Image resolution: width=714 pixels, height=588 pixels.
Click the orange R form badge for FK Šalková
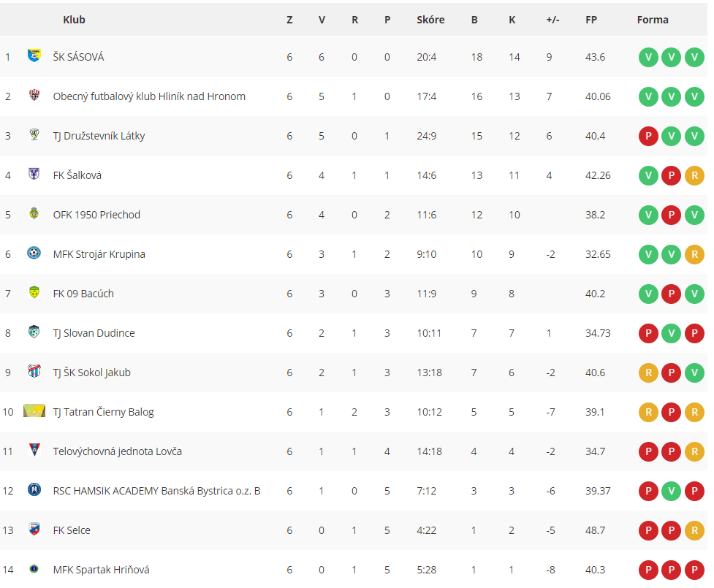[694, 175]
